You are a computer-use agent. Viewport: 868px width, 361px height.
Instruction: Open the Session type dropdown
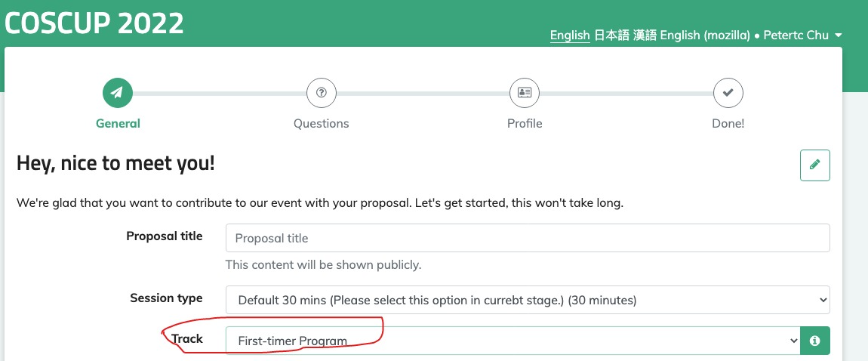528,300
